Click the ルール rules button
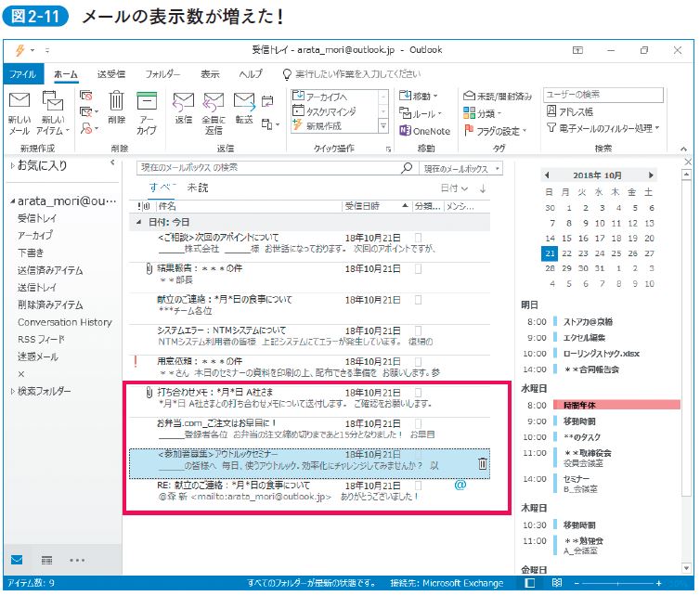This screenshot has width=700, height=596. coord(420,113)
